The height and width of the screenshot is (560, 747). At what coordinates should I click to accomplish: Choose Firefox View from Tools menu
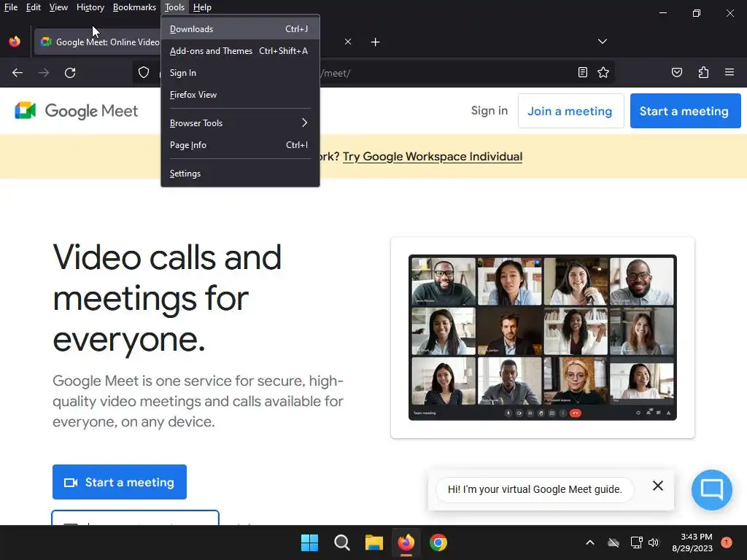pos(240,95)
